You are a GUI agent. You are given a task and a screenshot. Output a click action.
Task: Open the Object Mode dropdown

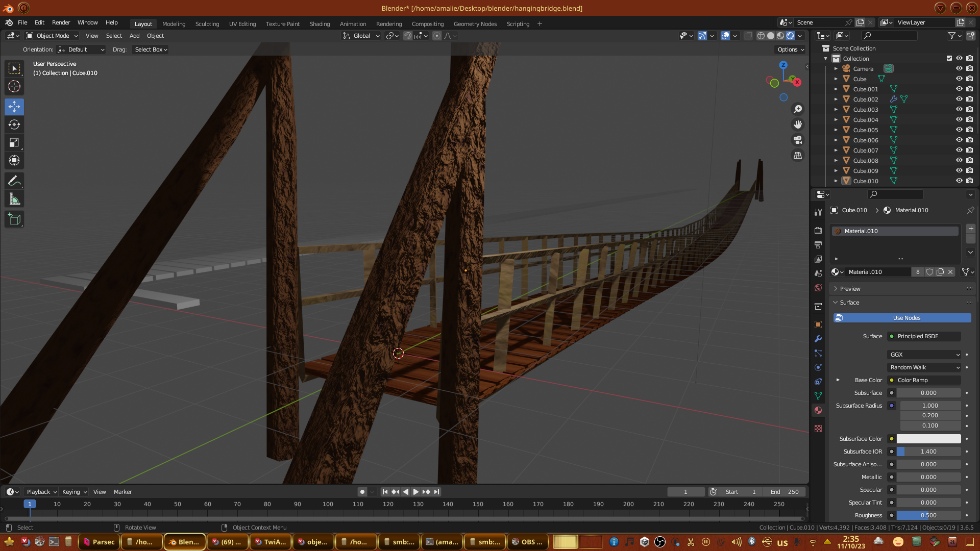pos(52,36)
